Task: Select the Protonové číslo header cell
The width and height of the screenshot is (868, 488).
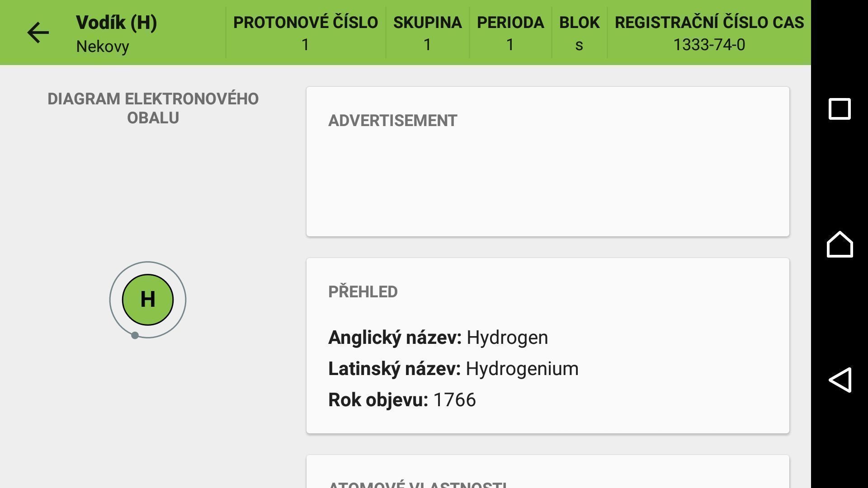Action: coord(306,33)
